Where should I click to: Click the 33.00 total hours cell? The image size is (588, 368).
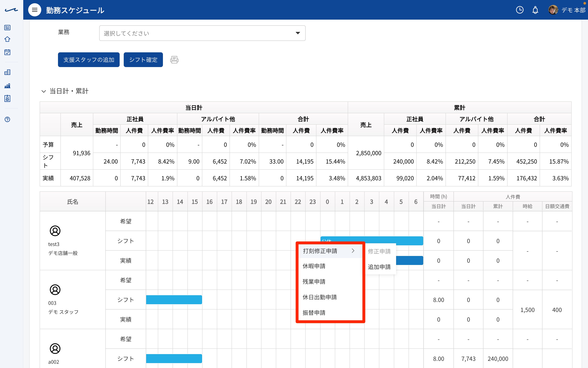(273, 161)
